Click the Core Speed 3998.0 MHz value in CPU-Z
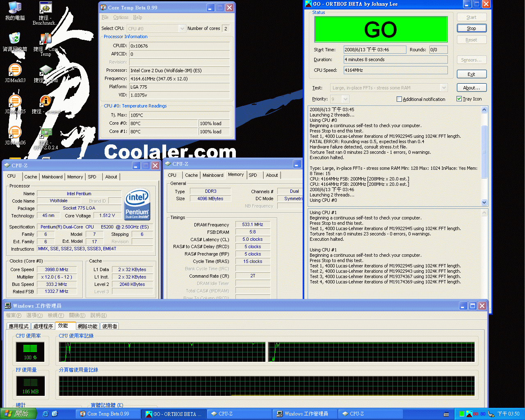Image resolution: width=525 pixels, height=420 pixels. click(57, 269)
